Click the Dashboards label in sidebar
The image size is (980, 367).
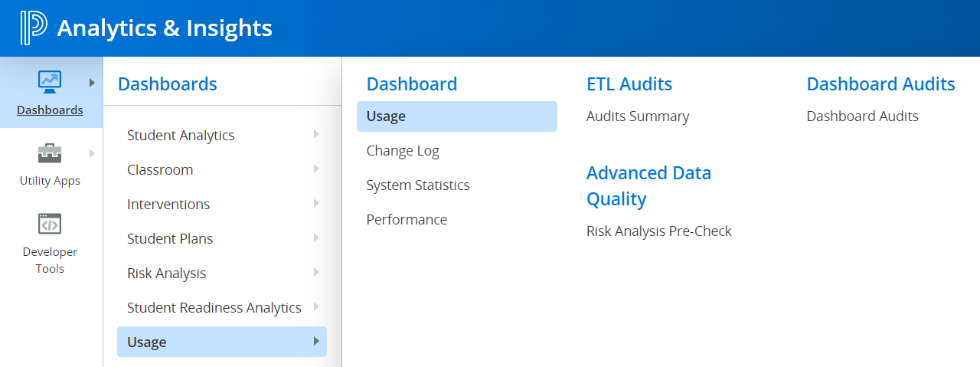click(x=50, y=110)
